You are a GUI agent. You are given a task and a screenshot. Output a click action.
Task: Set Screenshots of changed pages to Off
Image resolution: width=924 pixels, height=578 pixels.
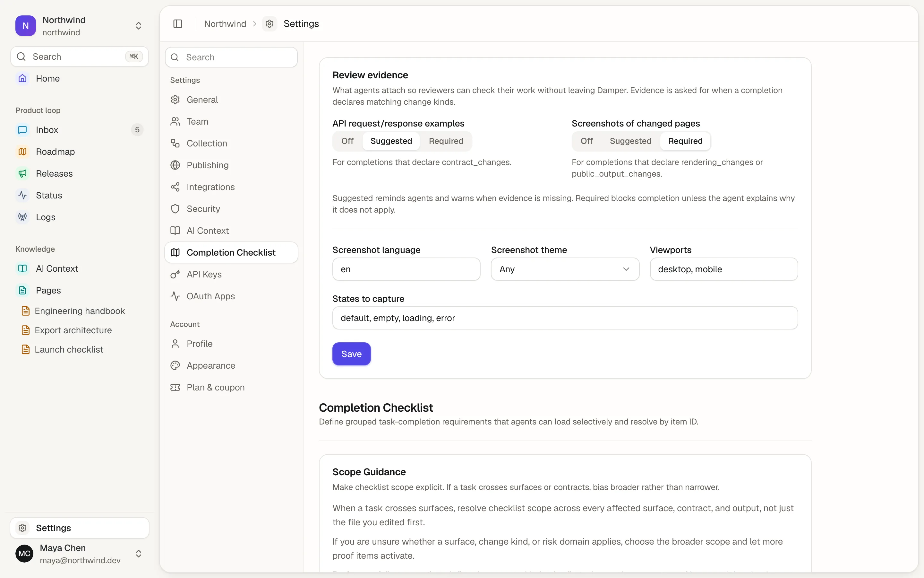[586, 141]
